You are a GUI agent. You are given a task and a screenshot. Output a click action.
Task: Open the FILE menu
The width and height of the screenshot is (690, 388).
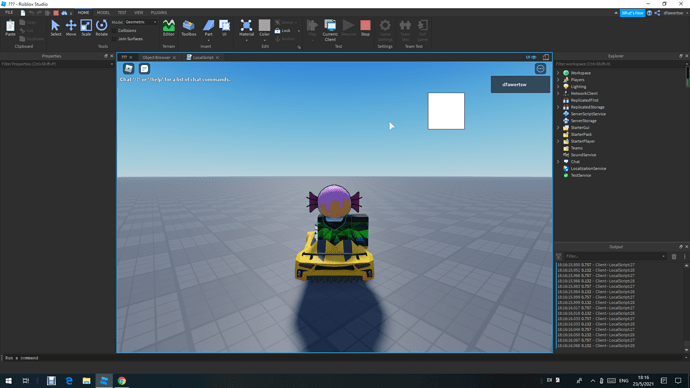pos(9,13)
